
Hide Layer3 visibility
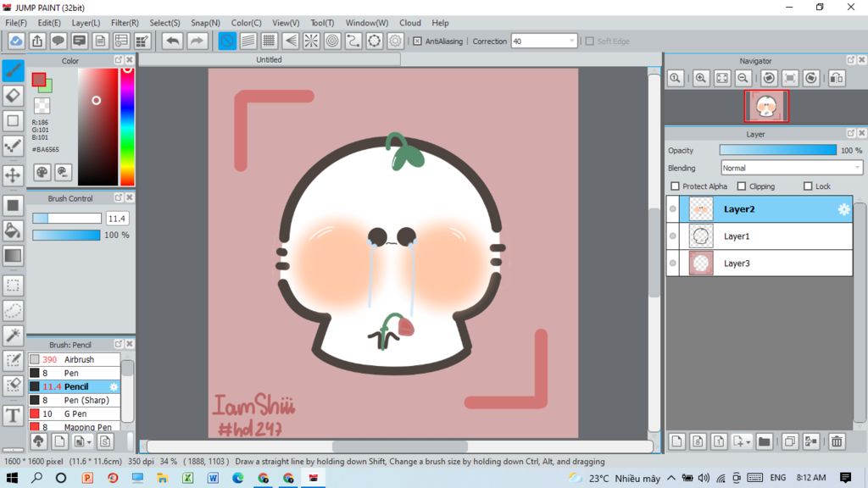pyautogui.click(x=672, y=263)
